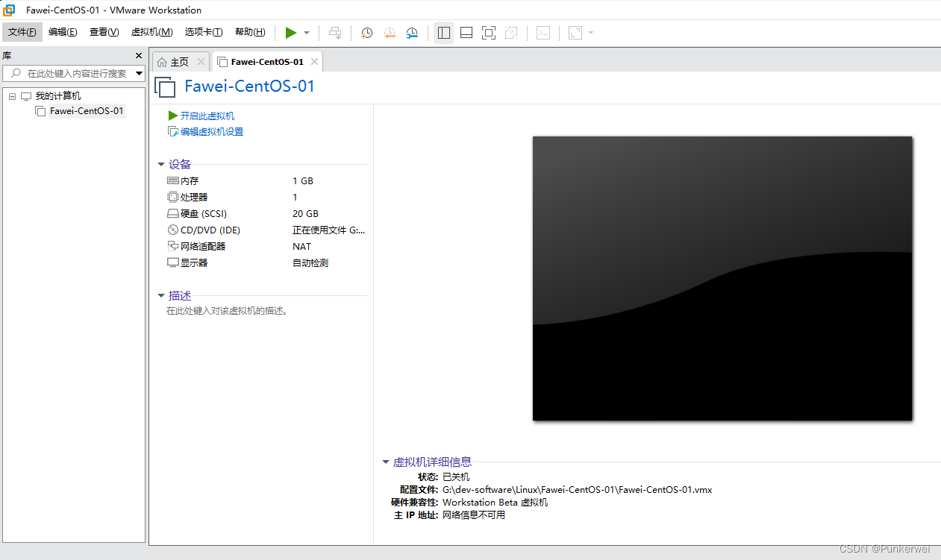Click 编辑虚拟机设置 link

click(212, 132)
